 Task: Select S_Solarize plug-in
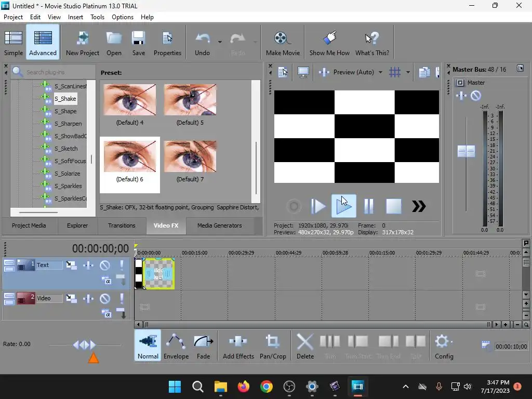click(x=68, y=174)
